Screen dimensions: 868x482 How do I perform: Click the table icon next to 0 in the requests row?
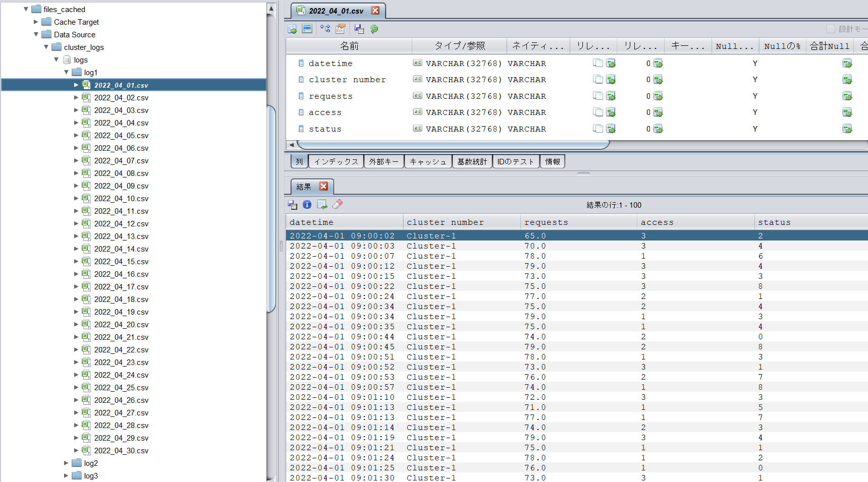658,96
